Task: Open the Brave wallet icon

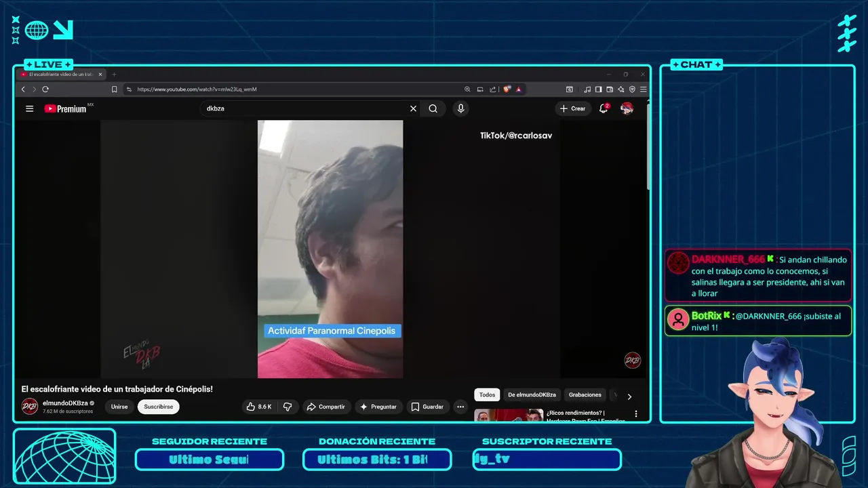Action: (610, 89)
